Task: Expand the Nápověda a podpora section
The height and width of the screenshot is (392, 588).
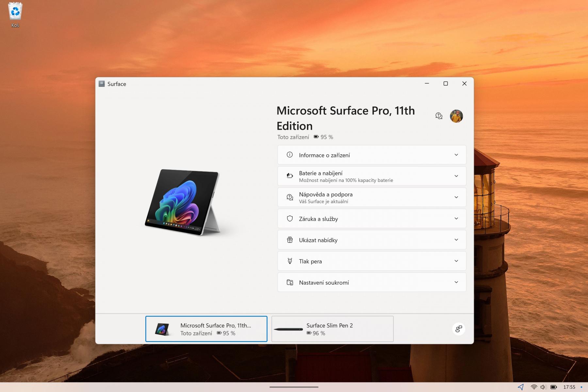Action: click(372, 197)
